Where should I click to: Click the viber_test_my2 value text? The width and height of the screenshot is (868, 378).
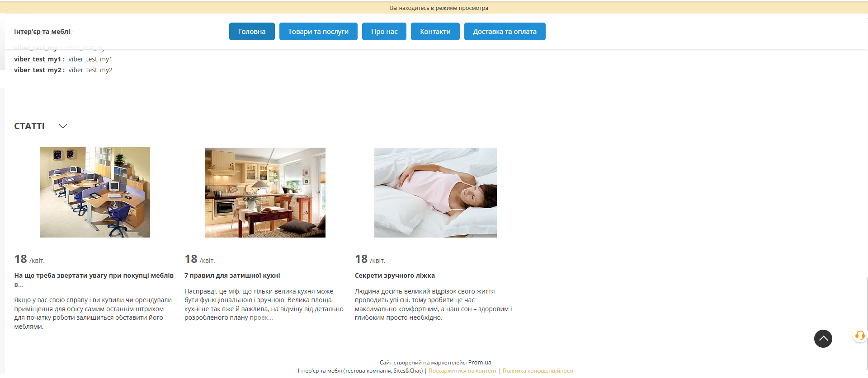click(90, 70)
